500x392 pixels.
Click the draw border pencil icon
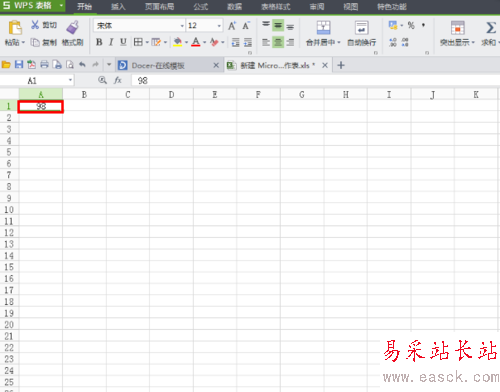pyautogui.click(x=156, y=42)
